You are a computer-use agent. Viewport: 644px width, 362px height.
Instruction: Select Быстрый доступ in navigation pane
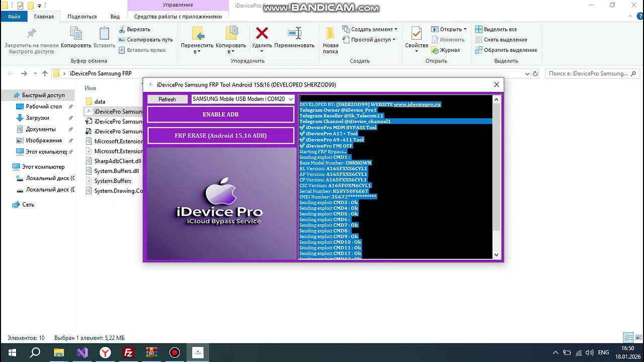click(x=43, y=95)
